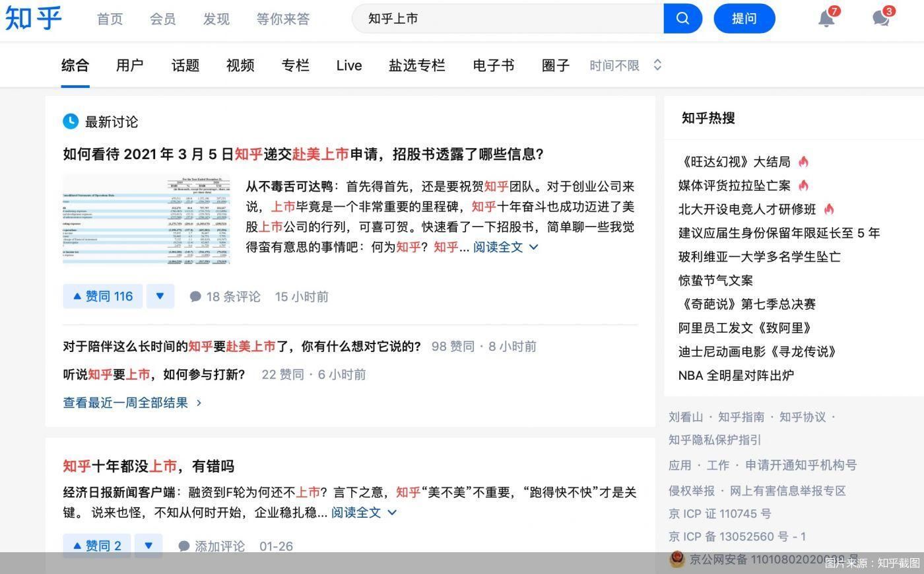Screen dimensions: 924x574
Task: Open hot search 阿里员工发文《致阿里》
Action: pyautogui.click(x=744, y=328)
